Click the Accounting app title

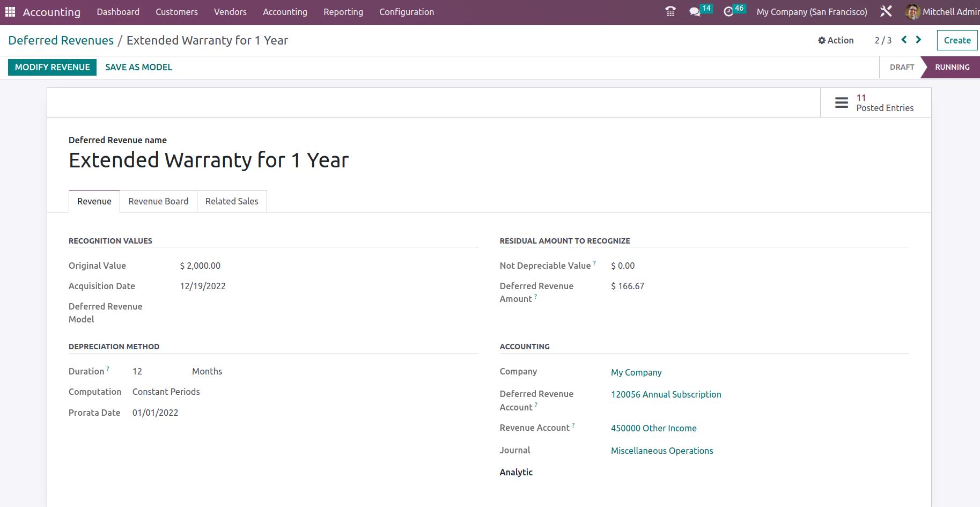(51, 12)
